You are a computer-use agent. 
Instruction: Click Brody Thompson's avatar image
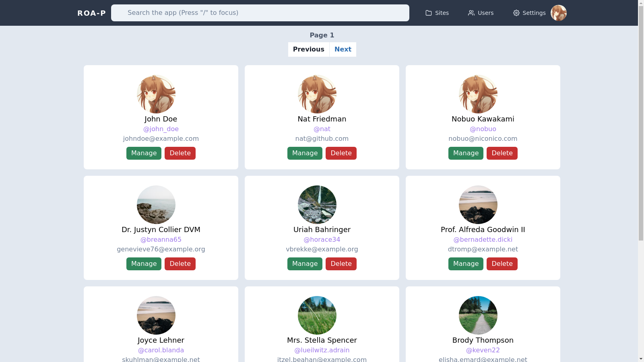tap(478, 315)
